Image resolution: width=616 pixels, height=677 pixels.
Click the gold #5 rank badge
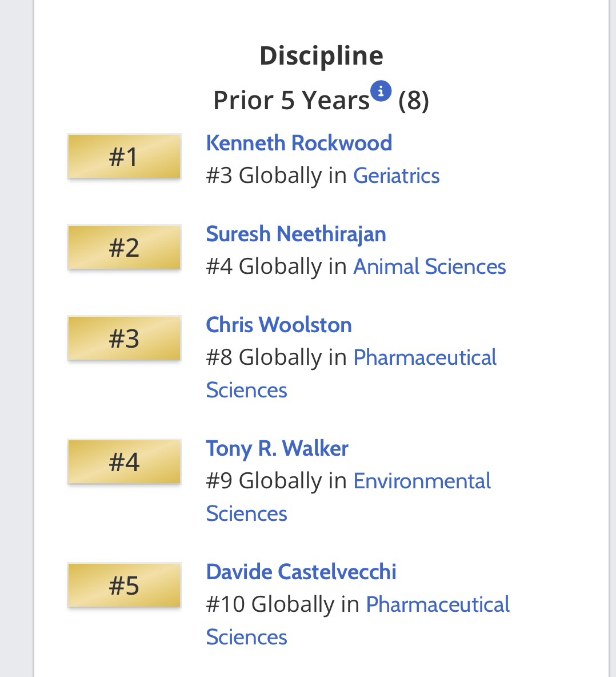124,586
